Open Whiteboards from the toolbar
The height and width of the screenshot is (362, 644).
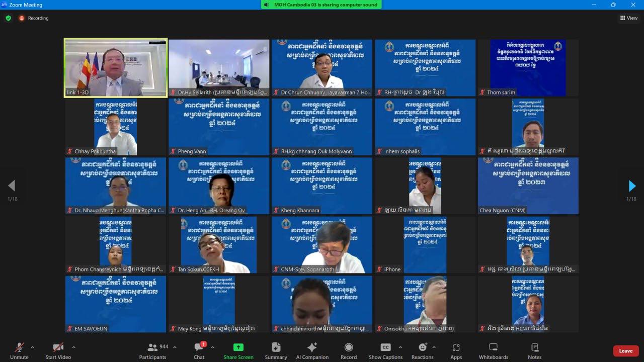click(493, 350)
